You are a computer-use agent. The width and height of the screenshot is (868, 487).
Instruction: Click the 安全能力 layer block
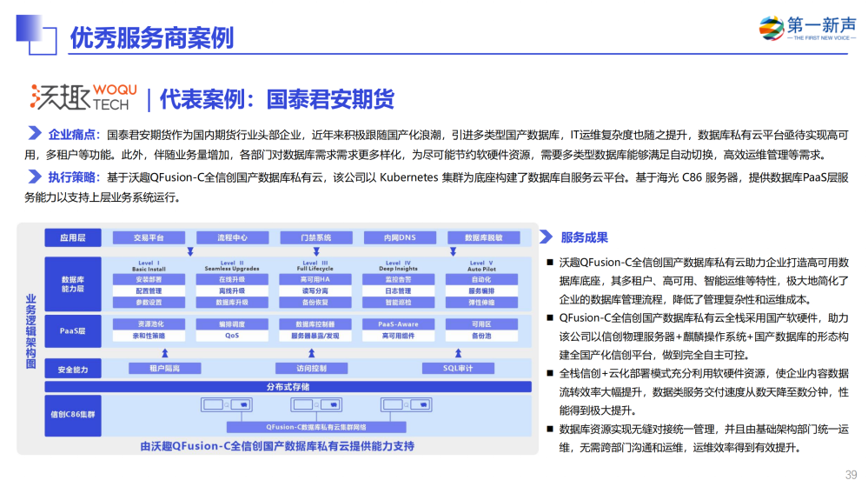(x=73, y=369)
